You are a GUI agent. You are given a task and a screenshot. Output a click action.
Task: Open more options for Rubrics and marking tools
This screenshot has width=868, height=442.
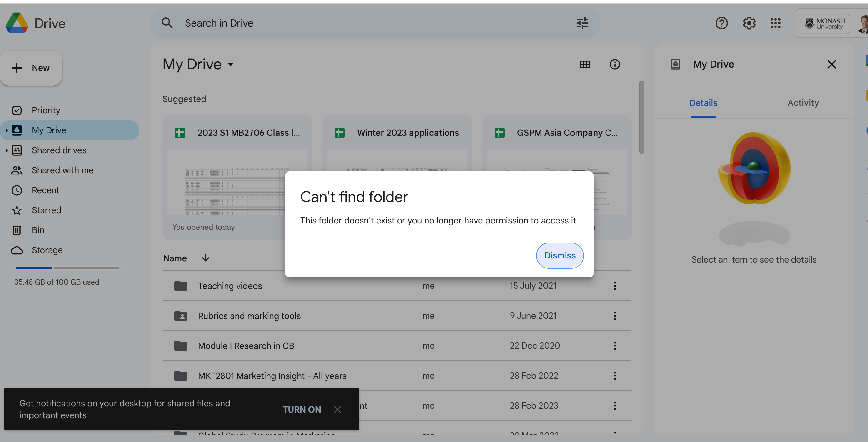615,316
